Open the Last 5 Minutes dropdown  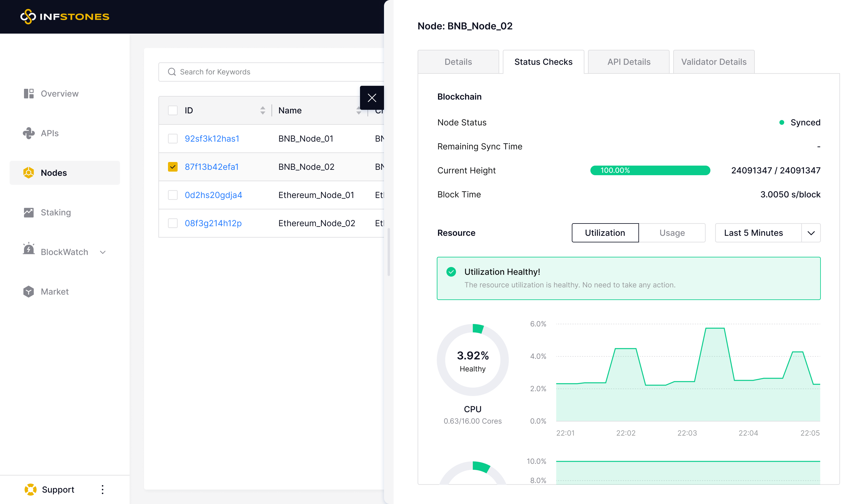point(767,233)
